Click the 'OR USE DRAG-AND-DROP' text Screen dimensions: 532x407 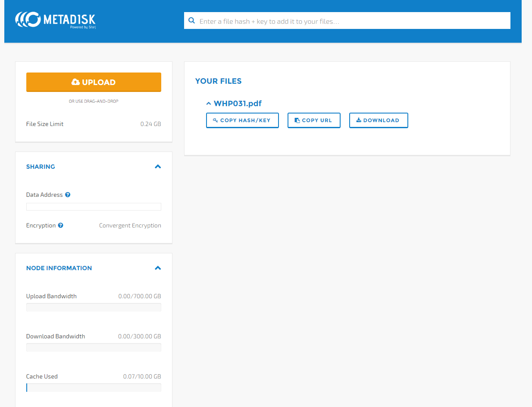coord(94,101)
